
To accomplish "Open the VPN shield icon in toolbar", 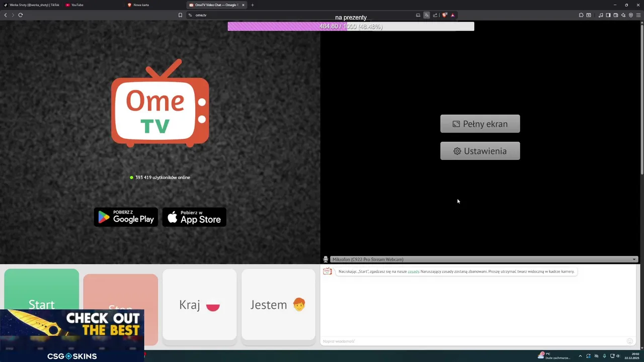I will (x=631, y=15).
